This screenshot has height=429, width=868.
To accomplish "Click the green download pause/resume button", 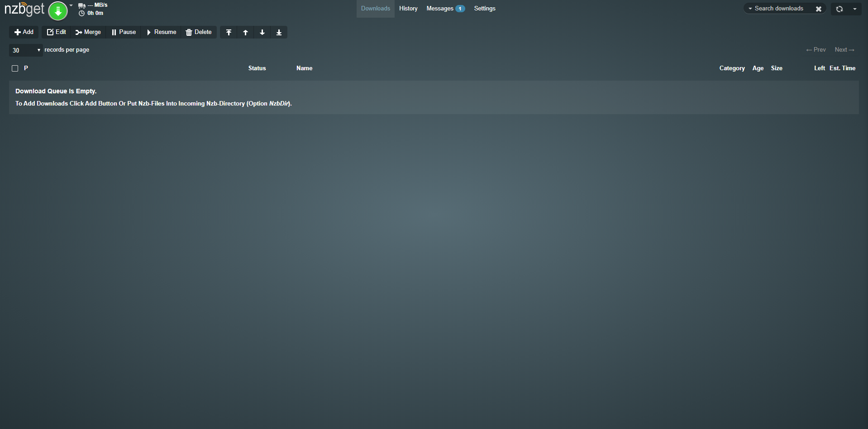I will pyautogui.click(x=58, y=11).
